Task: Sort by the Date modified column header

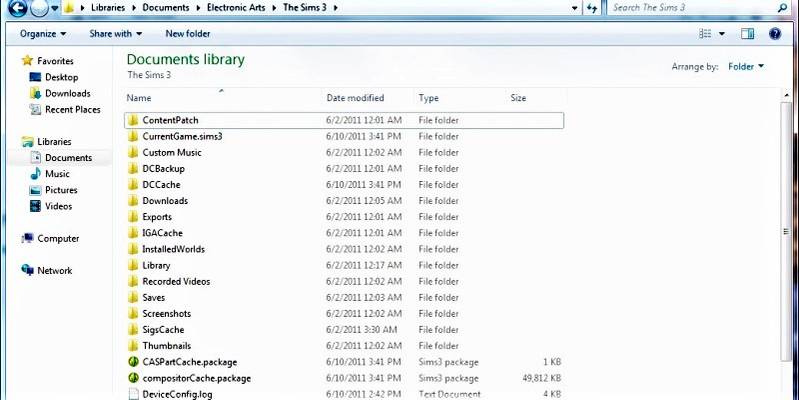Action: 355,98
